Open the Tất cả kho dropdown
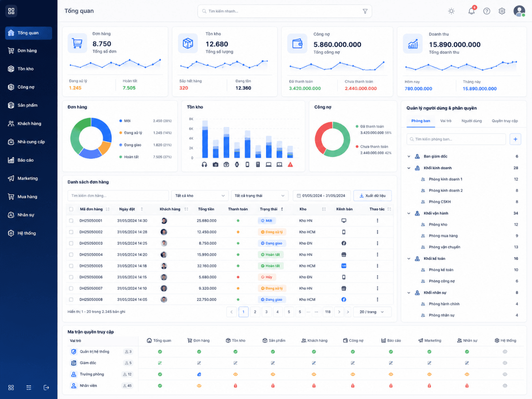Image resolution: width=532 pixels, height=399 pixels. coord(200,196)
